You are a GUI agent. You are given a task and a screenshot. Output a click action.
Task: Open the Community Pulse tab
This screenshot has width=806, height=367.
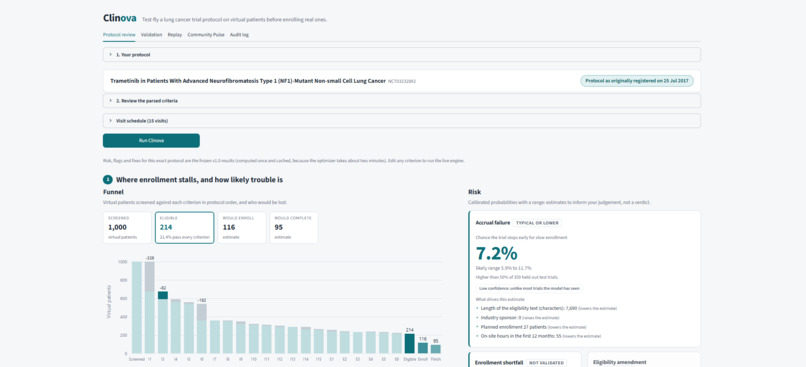pyautogui.click(x=206, y=35)
